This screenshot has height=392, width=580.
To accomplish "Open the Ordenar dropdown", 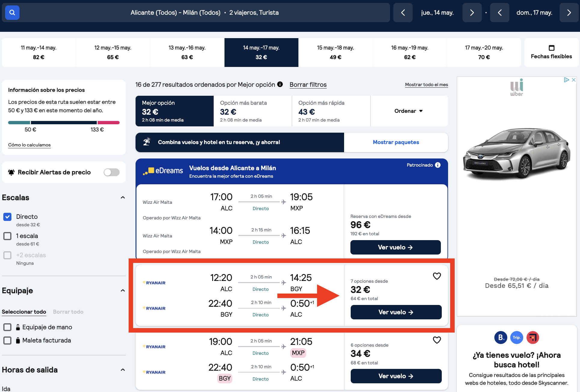I will point(409,111).
